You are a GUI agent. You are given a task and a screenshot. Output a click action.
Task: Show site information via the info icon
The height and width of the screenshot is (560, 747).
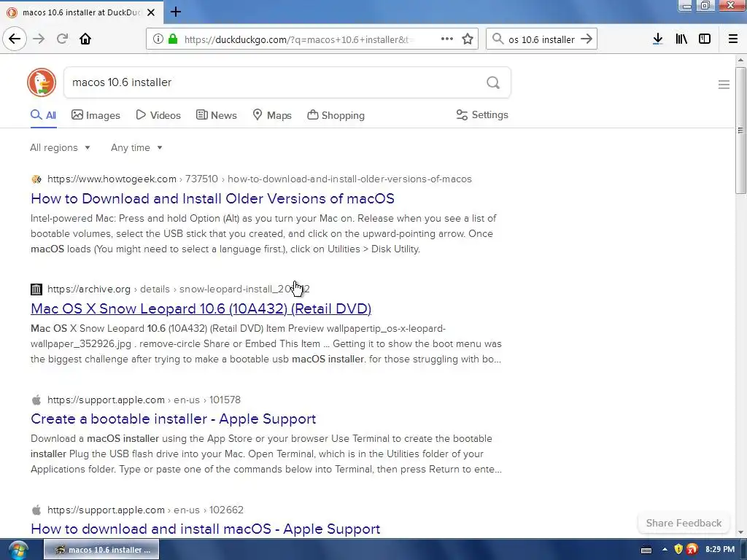point(158,39)
